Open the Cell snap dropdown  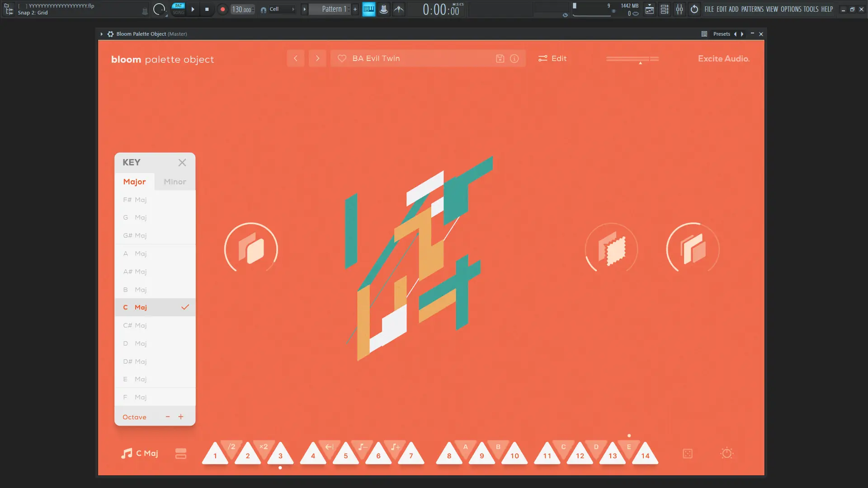pos(282,9)
